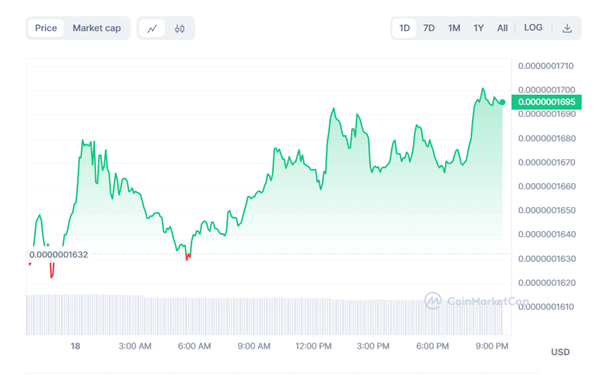The height and width of the screenshot is (375, 602).
Task: Click the USD currency label
Action: [x=560, y=352]
